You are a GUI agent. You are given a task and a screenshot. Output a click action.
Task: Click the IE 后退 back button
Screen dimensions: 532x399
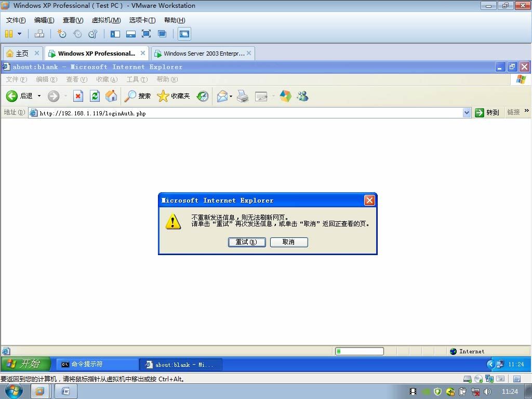click(19, 96)
